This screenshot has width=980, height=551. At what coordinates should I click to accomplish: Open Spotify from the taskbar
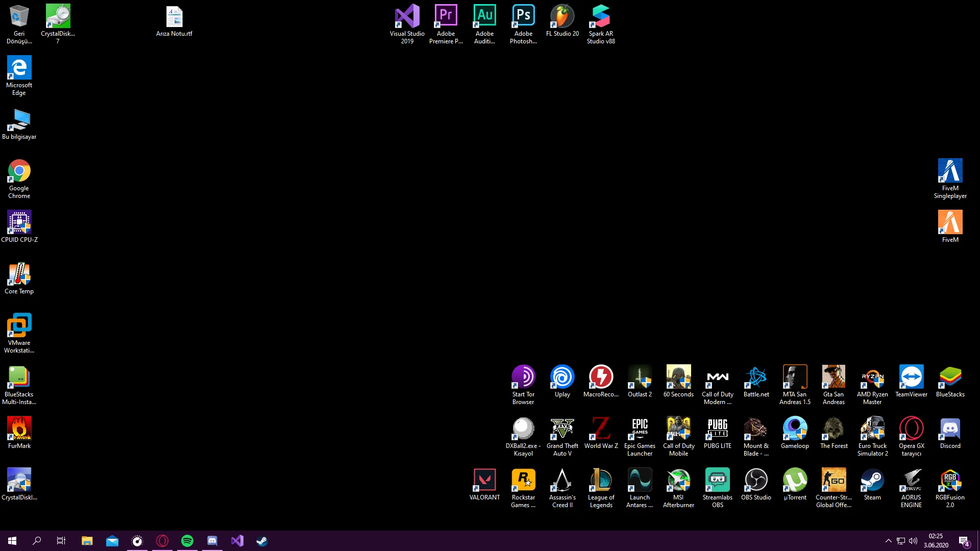tap(187, 540)
